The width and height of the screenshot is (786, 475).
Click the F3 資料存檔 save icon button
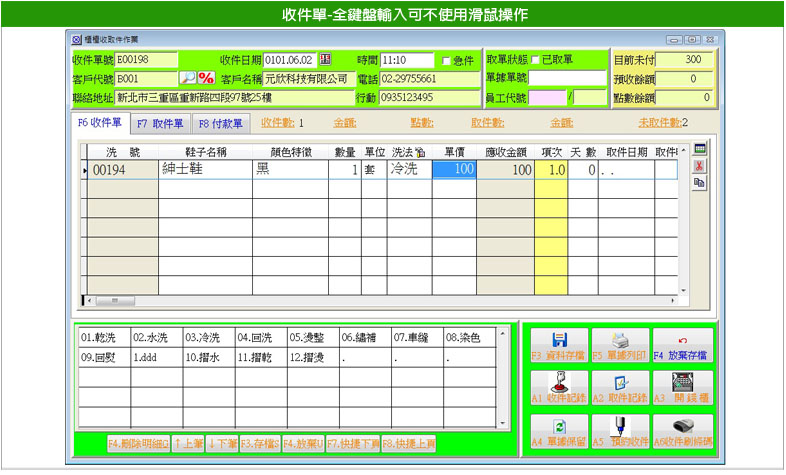click(559, 345)
